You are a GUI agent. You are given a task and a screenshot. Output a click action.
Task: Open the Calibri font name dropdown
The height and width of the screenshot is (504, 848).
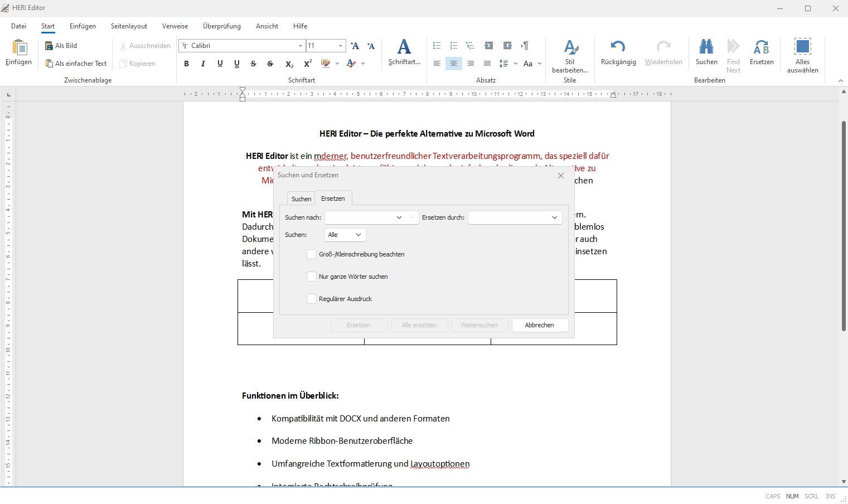pyautogui.click(x=301, y=46)
